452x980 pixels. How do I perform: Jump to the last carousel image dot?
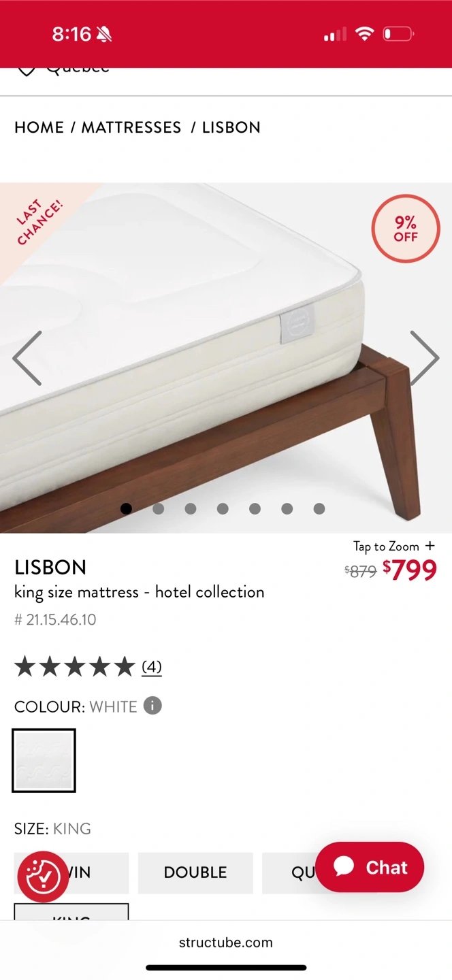(319, 508)
